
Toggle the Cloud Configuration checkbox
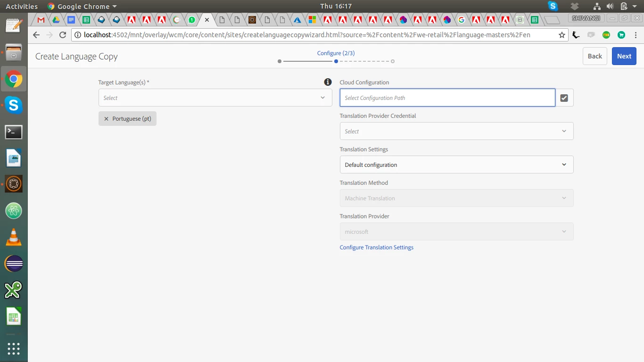click(564, 98)
